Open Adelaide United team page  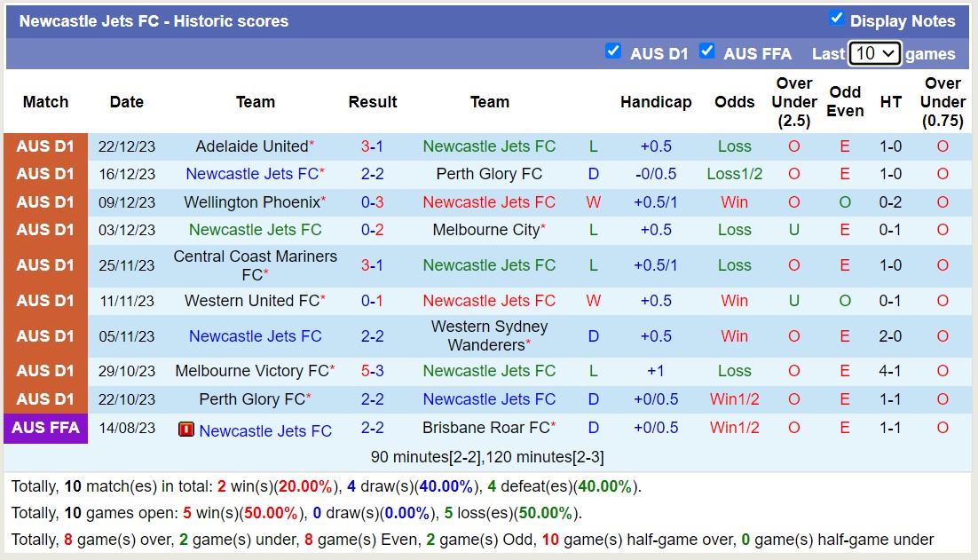tap(251, 146)
